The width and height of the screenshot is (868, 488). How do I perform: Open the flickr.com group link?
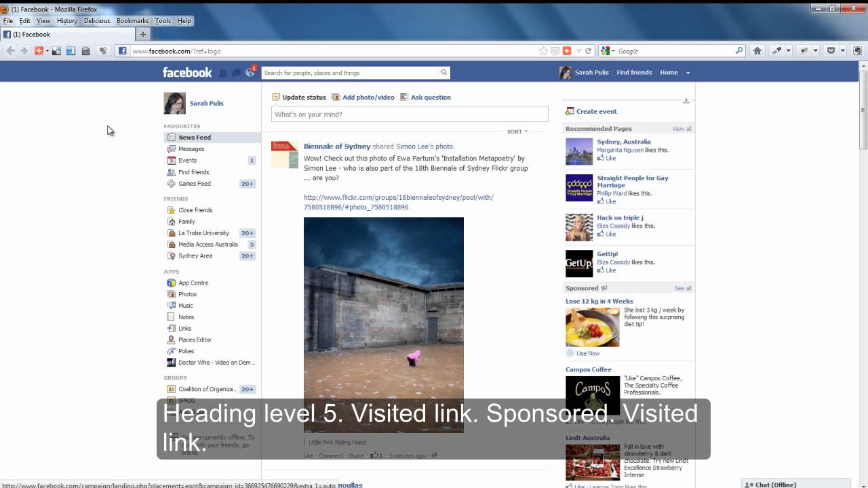coord(399,202)
